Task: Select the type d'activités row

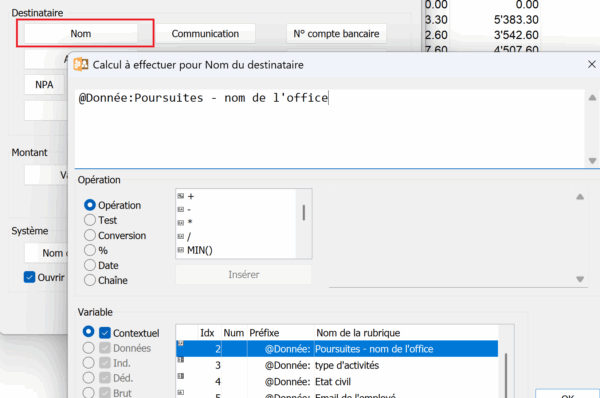Action: coord(337,365)
